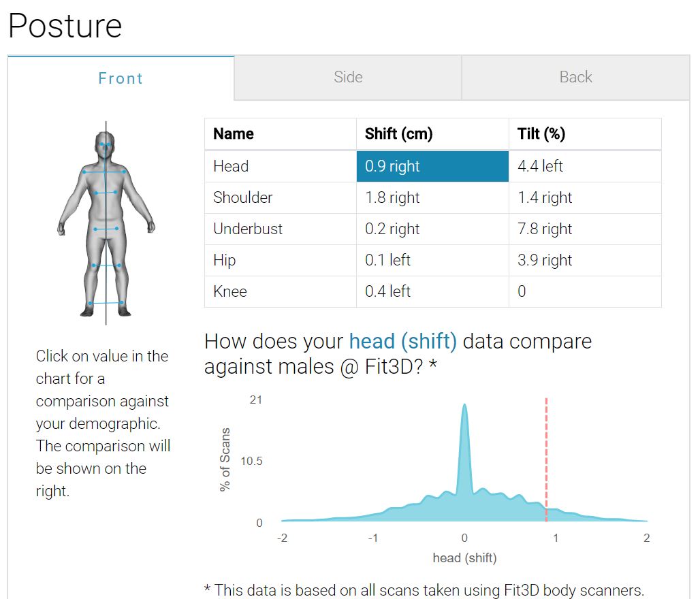This screenshot has height=599, width=700.
Task: Click the Name column header
Action: (280, 134)
